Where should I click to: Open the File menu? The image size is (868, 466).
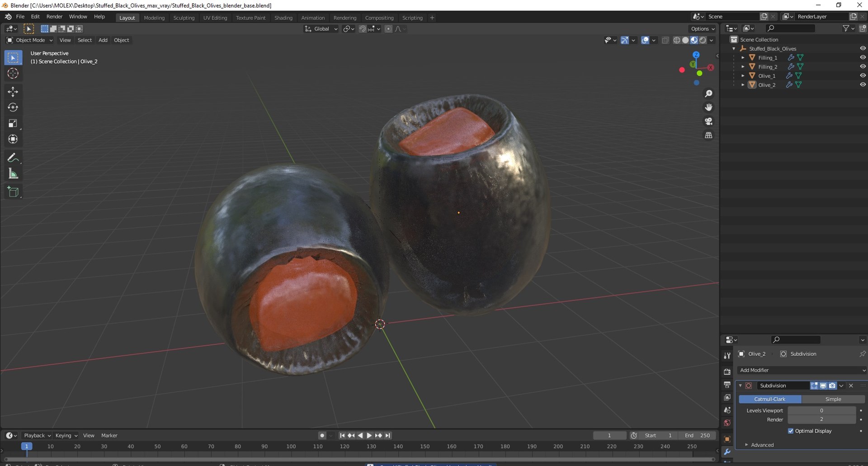20,17
